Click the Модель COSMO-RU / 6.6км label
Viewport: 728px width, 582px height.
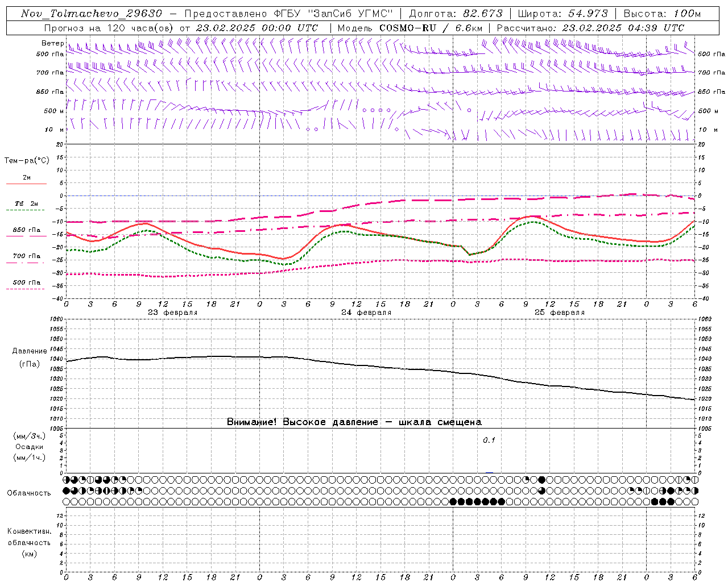pyautogui.click(x=409, y=28)
